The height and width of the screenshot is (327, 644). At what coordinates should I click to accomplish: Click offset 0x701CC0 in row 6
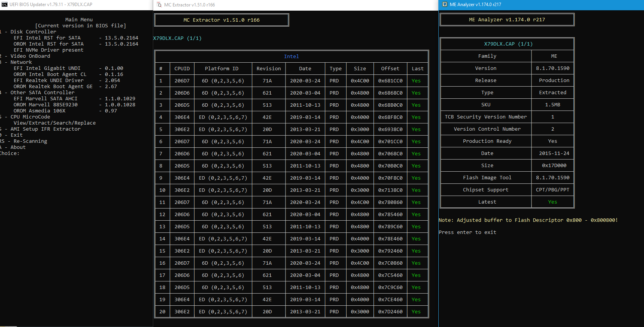[x=390, y=142]
